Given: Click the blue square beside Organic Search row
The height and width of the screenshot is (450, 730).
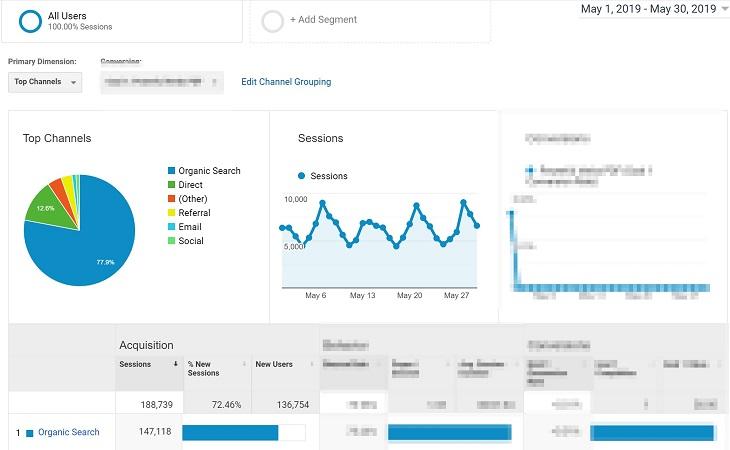Looking at the screenshot, I should point(29,433).
